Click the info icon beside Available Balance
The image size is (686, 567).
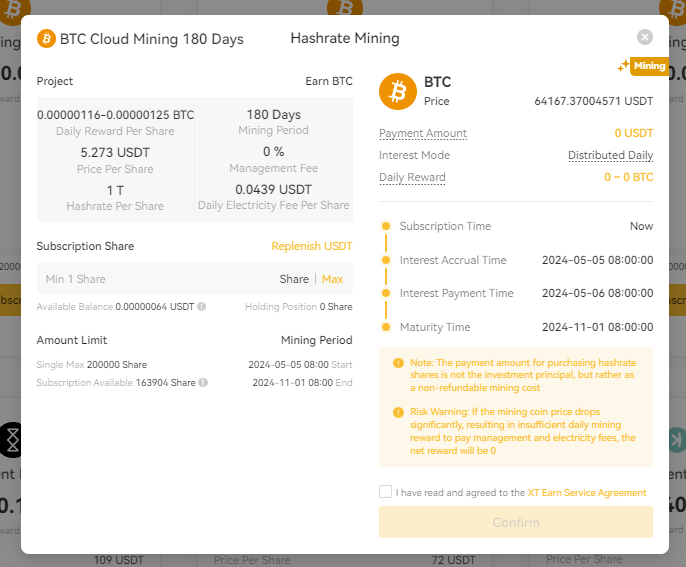pyautogui.click(x=202, y=307)
